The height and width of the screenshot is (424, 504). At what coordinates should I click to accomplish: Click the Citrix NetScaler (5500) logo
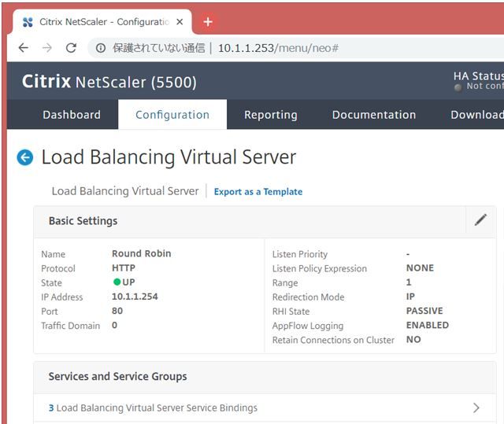point(109,82)
